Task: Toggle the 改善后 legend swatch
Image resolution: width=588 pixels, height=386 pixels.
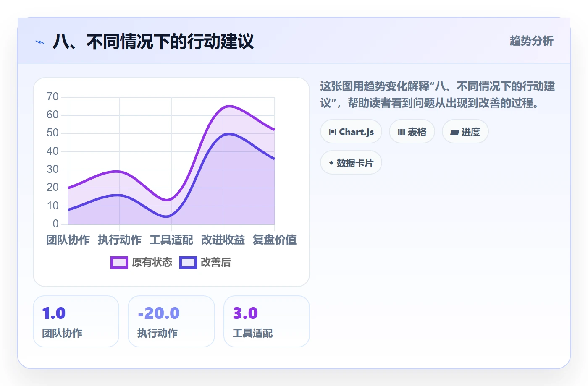Action: click(x=188, y=263)
